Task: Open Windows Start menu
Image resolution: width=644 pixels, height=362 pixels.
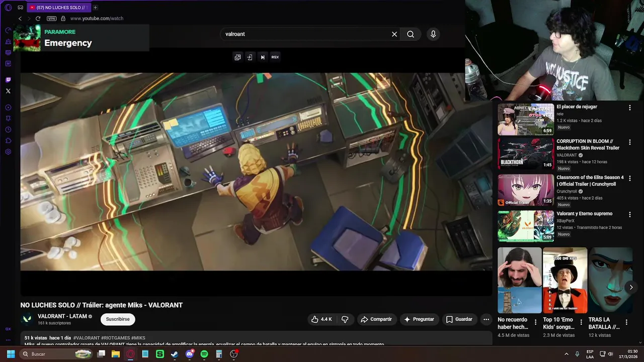Action: (x=11, y=354)
